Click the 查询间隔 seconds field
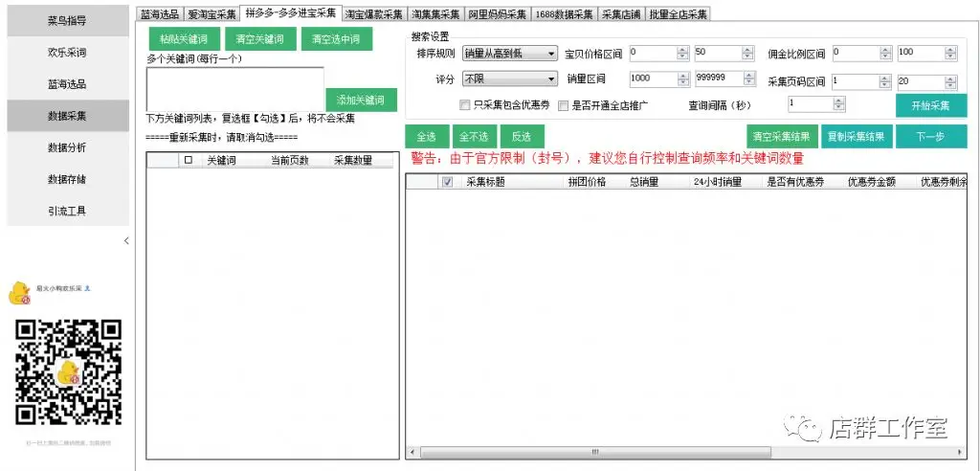The width and height of the screenshot is (980, 471). point(811,103)
